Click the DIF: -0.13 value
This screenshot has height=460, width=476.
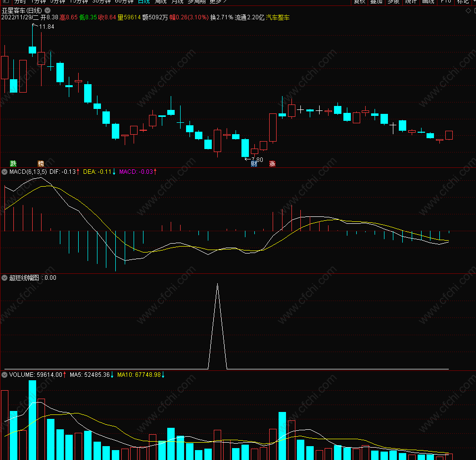[62, 172]
